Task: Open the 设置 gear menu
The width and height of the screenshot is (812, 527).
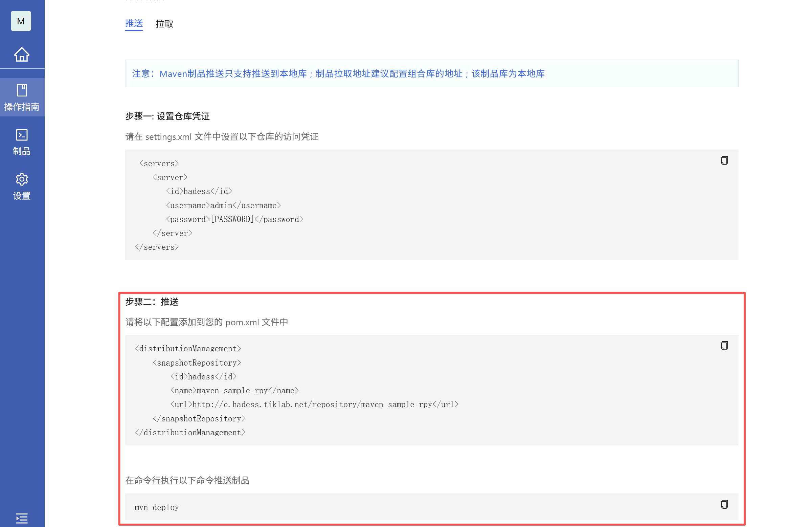Action: coord(22,186)
